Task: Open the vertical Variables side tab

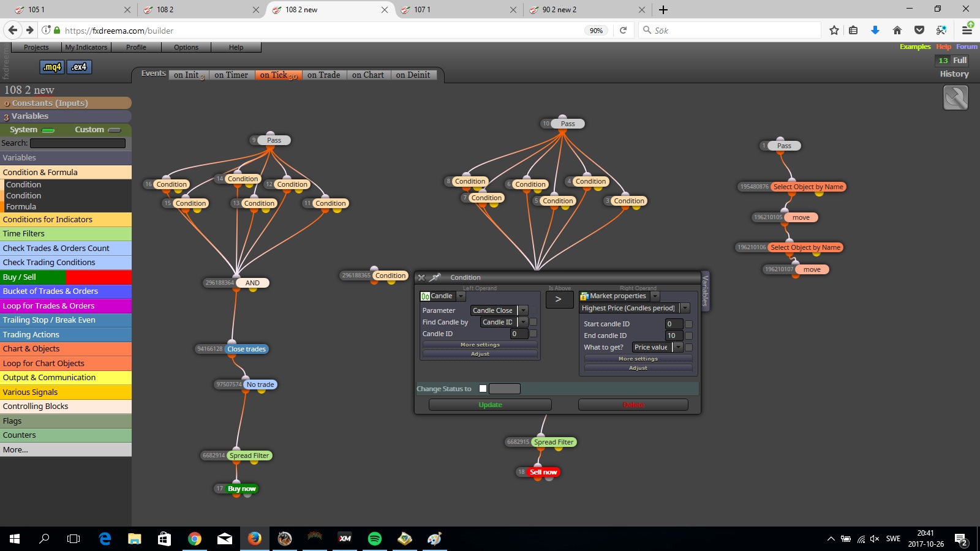Action: [x=705, y=291]
